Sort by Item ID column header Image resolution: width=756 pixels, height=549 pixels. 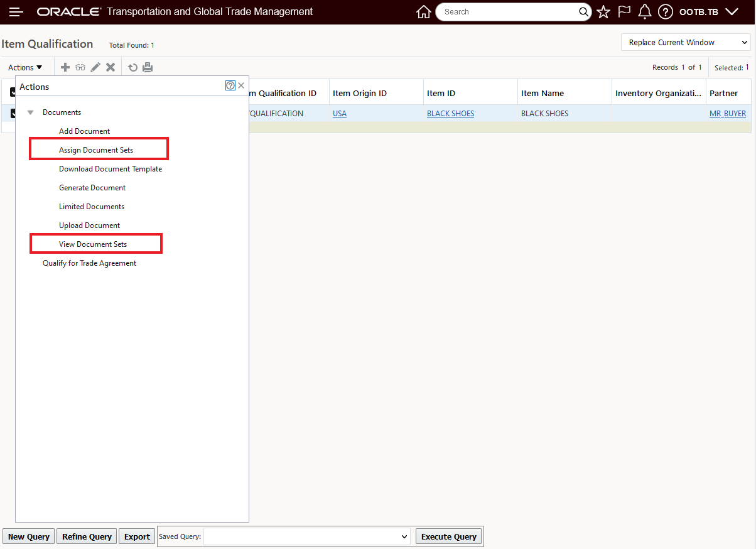[x=441, y=93]
